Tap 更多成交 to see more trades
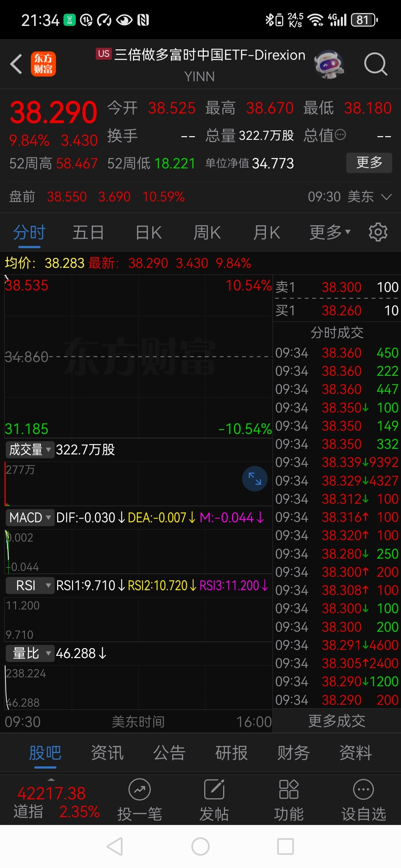This screenshot has height=868, width=401. (337, 721)
